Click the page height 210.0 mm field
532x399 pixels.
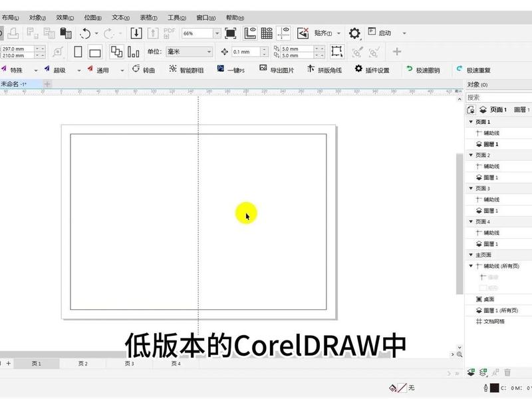18,55
